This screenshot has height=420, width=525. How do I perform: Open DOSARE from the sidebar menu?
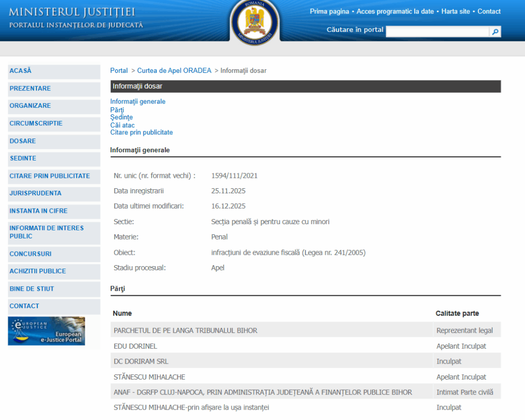23,141
